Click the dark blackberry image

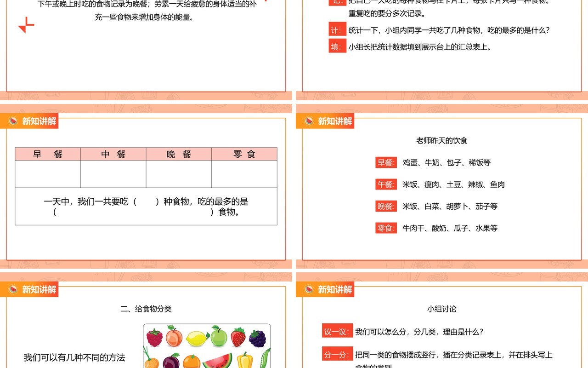click(x=257, y=339)
